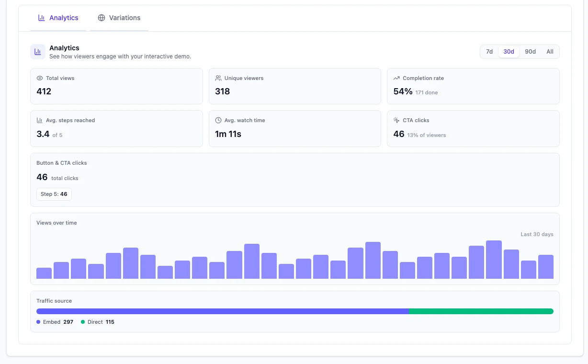Select the All time range
This screenshot has width=588, height=364.
(x=550, y=52)
